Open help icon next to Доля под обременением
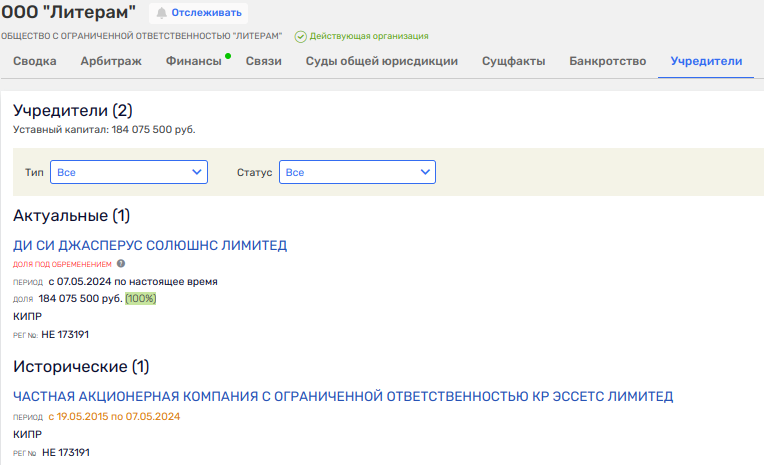Viewport: 764px width, 465px height. (x=121, y=264)
